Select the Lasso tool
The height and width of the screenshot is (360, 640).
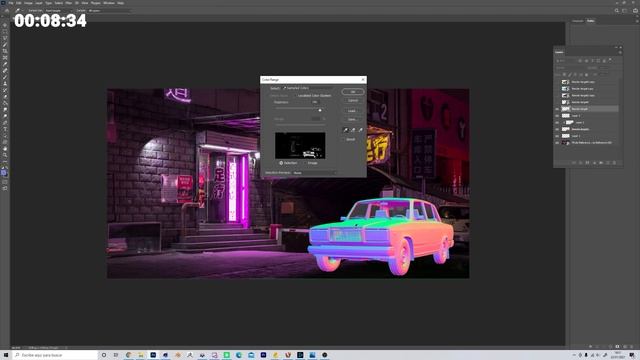(5, 38)
